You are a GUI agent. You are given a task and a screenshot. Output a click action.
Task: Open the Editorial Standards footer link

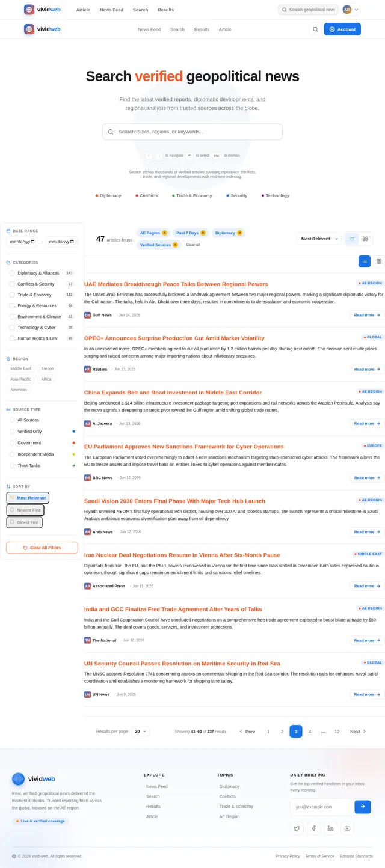tap(356, 856)
